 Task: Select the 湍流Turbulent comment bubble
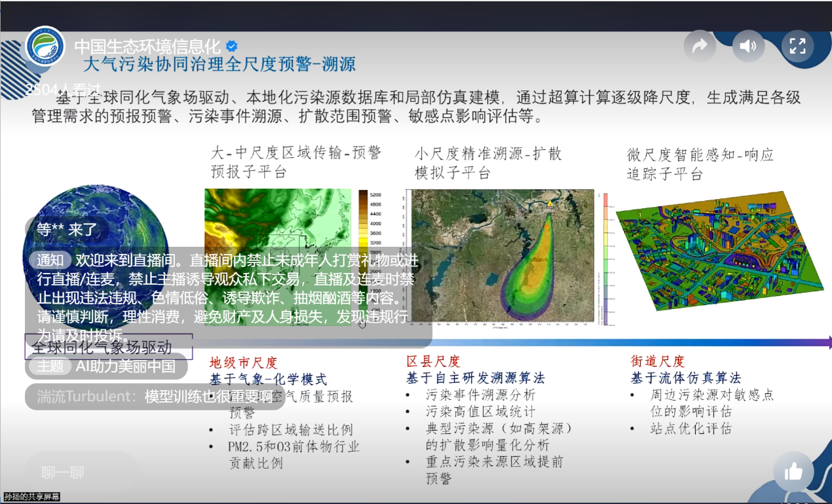[155, 397]
